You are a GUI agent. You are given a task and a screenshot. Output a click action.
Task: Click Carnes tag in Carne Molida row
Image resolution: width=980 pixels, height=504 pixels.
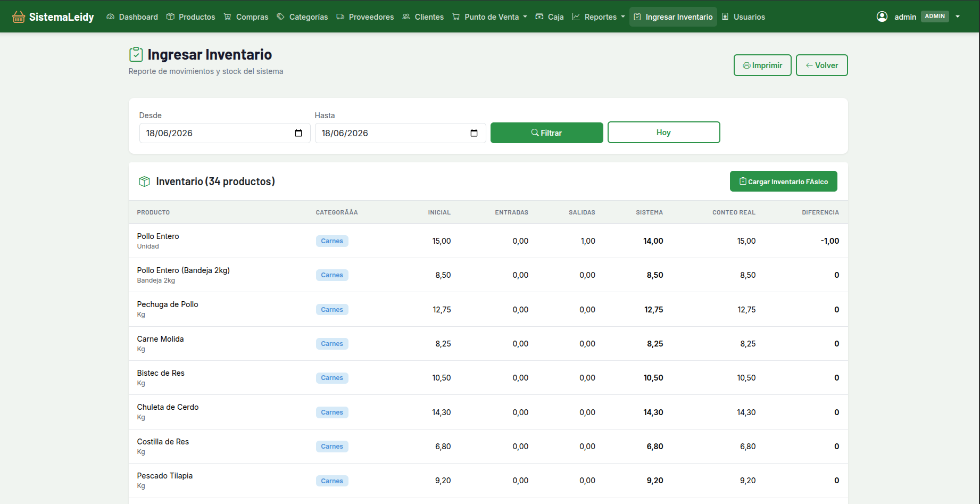tap(332, 344)
